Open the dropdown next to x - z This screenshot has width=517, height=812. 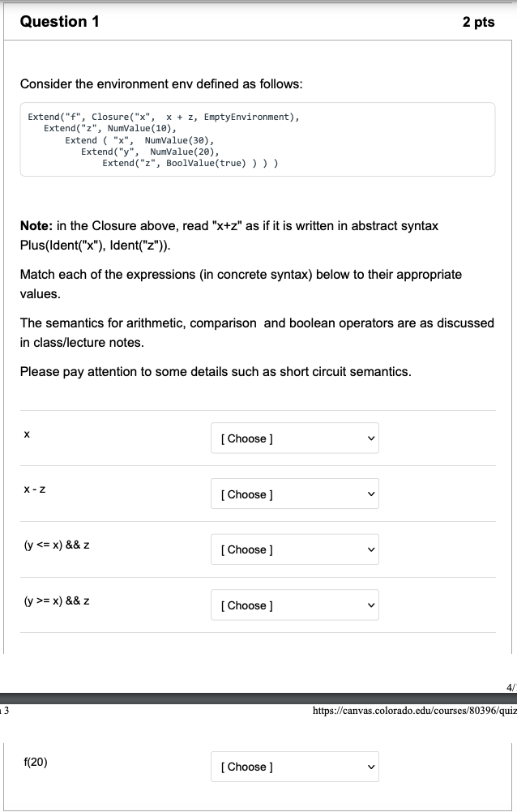pyautogui.click(x=294, y=494)
